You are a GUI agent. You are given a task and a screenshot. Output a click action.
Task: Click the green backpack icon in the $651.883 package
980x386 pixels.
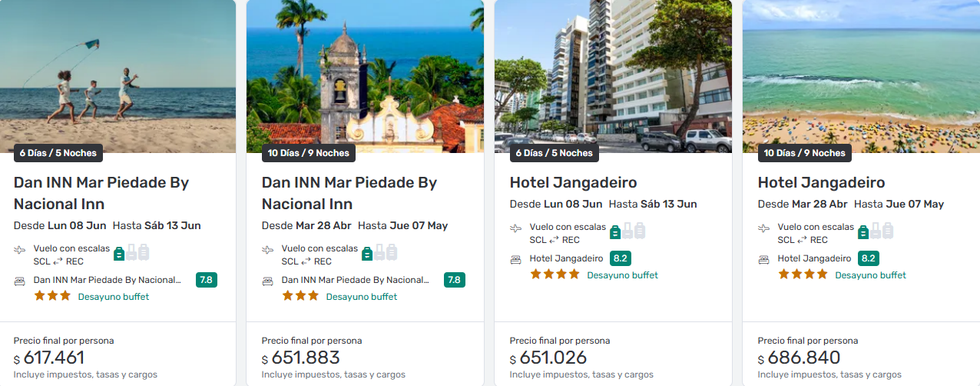click(x=367, y=253)
